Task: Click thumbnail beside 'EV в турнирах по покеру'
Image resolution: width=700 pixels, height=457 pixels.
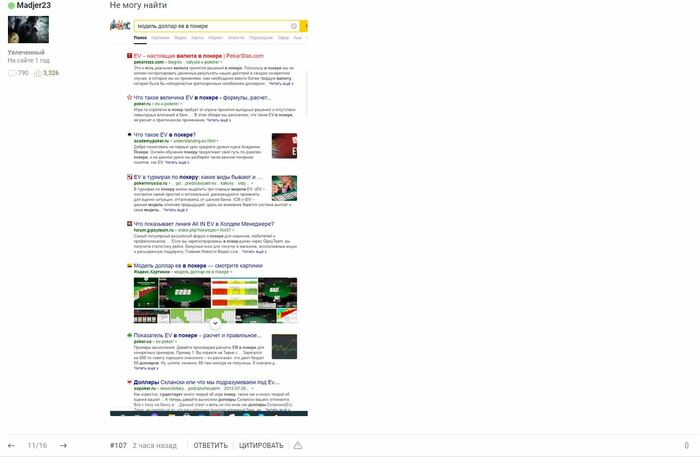Action: 284,188
